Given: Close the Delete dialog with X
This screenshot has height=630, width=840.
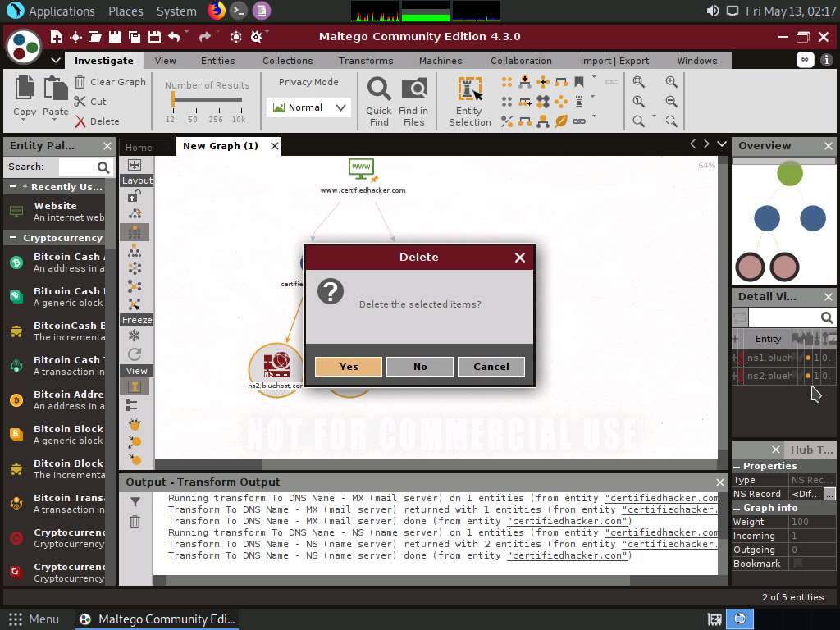Looking at the screenshot, I should pos(519,258).
